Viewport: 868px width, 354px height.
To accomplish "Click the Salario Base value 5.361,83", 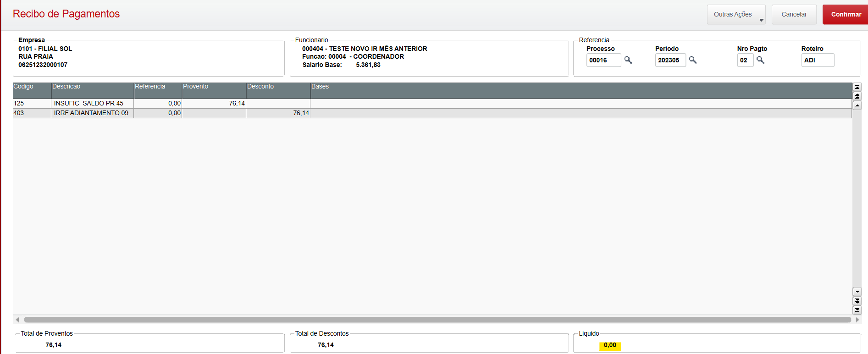I will click(368, 65).
